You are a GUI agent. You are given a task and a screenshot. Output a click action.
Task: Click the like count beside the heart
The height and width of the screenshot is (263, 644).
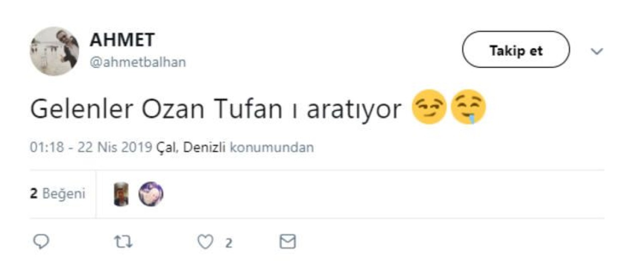[x=228, y=243]
